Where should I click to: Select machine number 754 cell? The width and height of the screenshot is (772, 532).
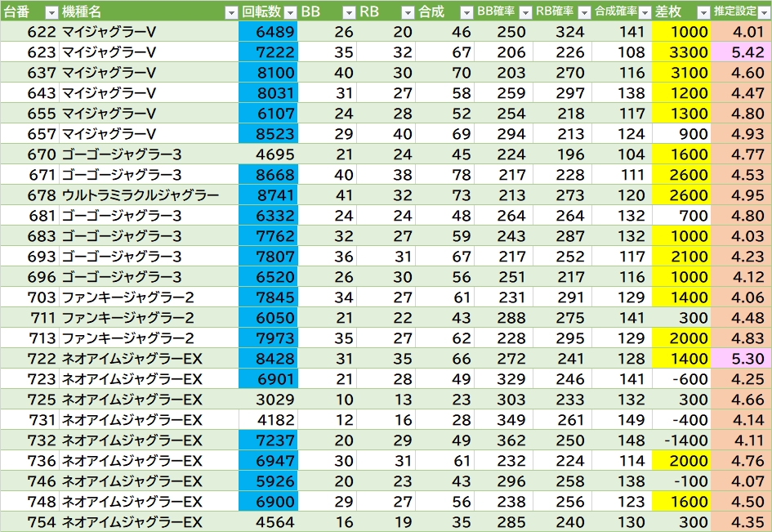click(29, 522)
